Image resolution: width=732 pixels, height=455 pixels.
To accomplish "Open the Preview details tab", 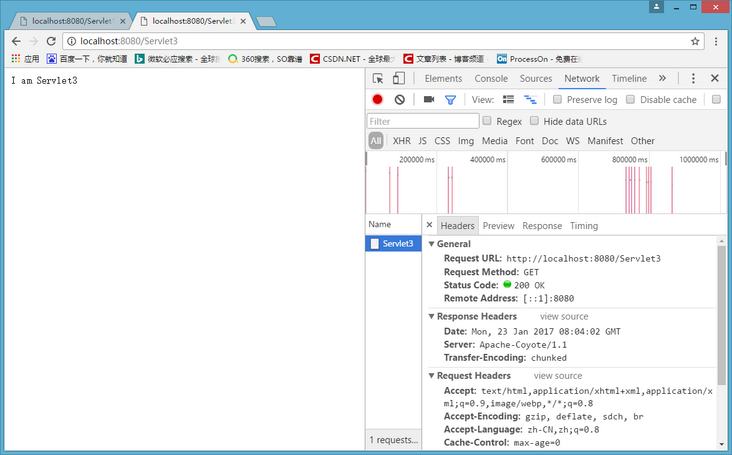I will pyautogui.click(x=498, y=226).
